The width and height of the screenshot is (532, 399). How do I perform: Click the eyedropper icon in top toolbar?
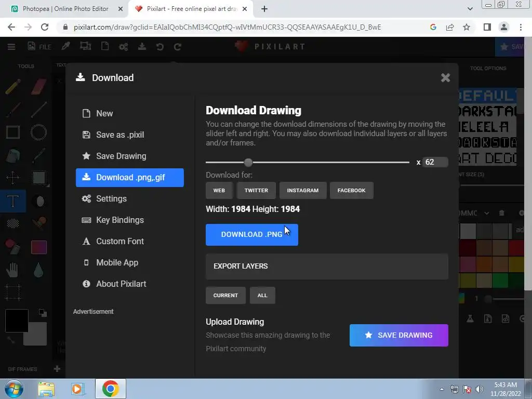coord(66,46)
